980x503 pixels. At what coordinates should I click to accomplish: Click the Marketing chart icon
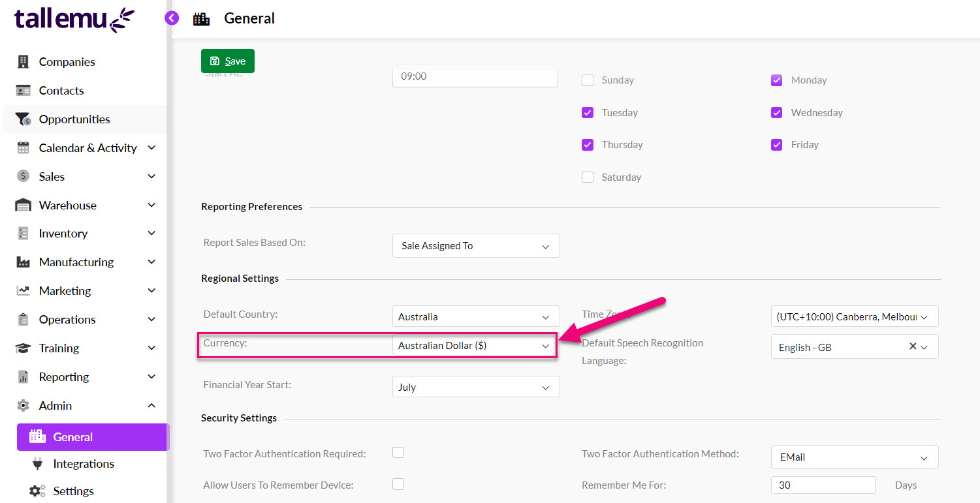point(24,291)
